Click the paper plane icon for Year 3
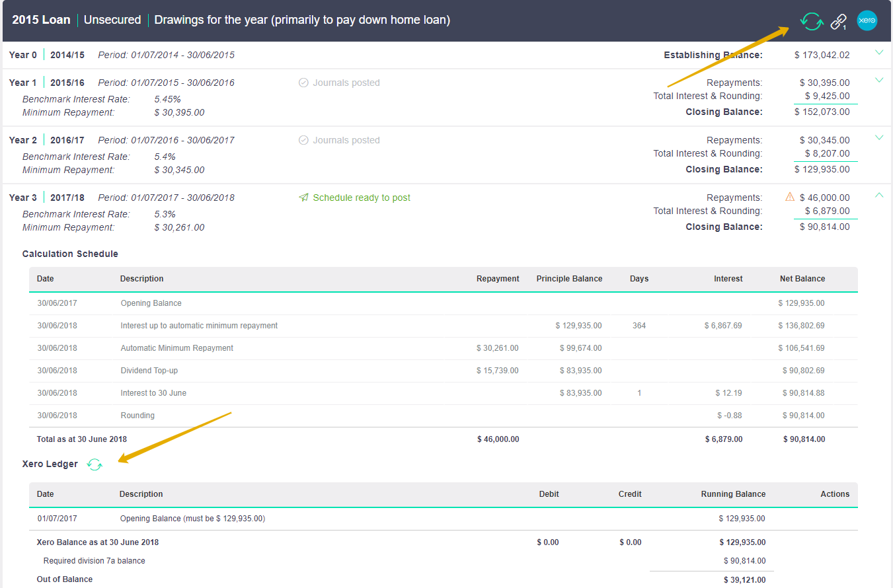This screenshot has height=588, width=893. pyautogui.click(x=303, y=198)
